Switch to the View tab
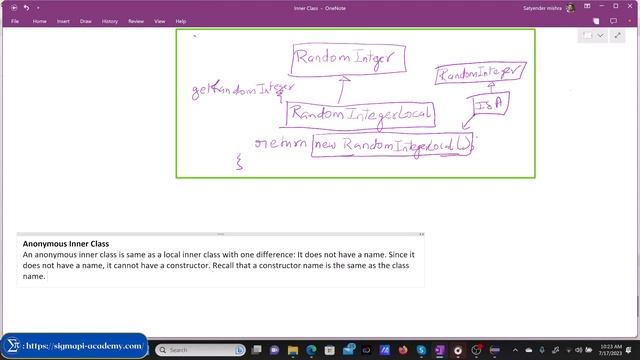 click(x=159, y=21)
